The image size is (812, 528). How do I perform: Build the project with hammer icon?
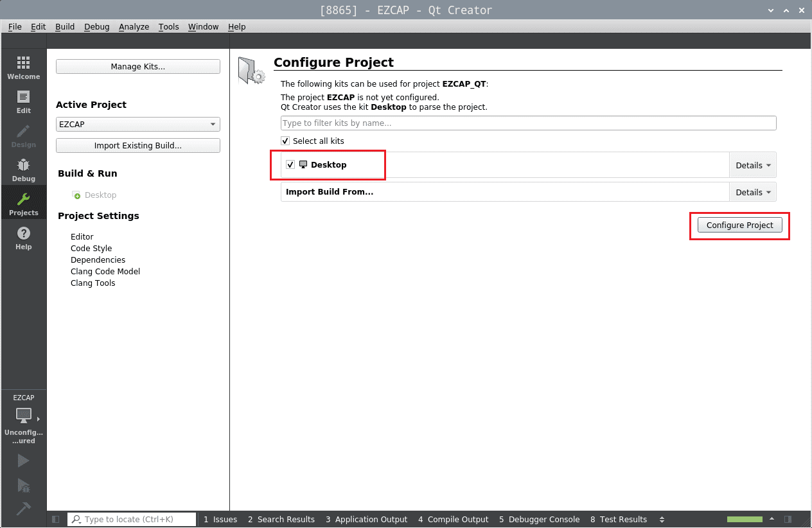(x=23, y=508)
